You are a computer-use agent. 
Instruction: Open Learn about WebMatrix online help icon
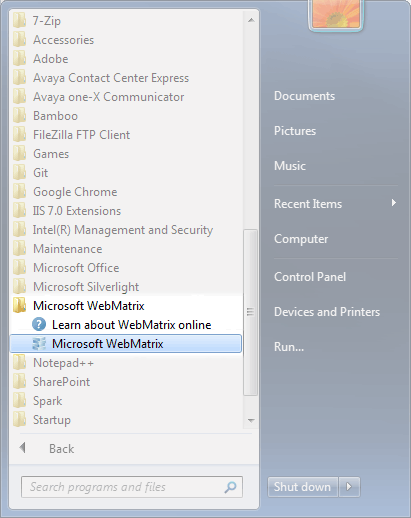[39, 325]
